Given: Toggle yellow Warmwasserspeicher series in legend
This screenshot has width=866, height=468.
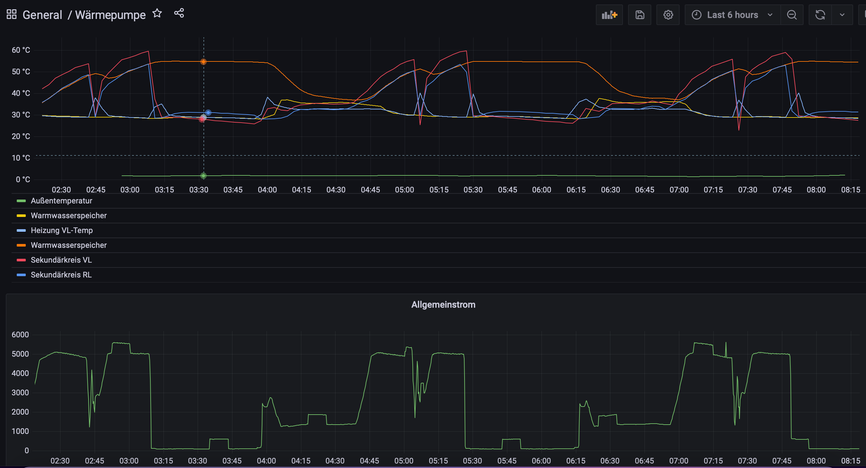Looking at the screenshot, I should [68, 215].
